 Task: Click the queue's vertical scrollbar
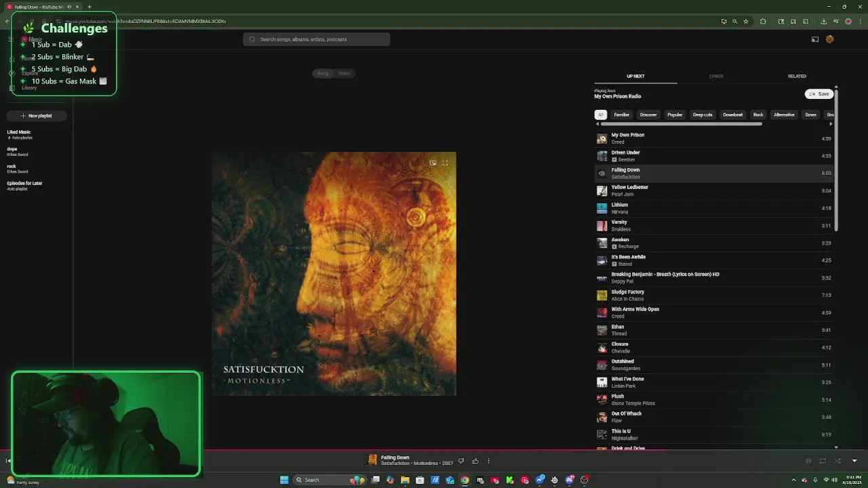pos(836,159)
